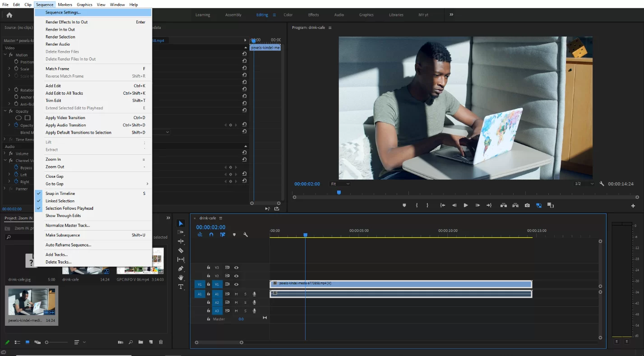Select pexels-kindel-media clip thumbnail in Project
The width and height of the screenshot is (644, 356).
[x=31, y=302]
